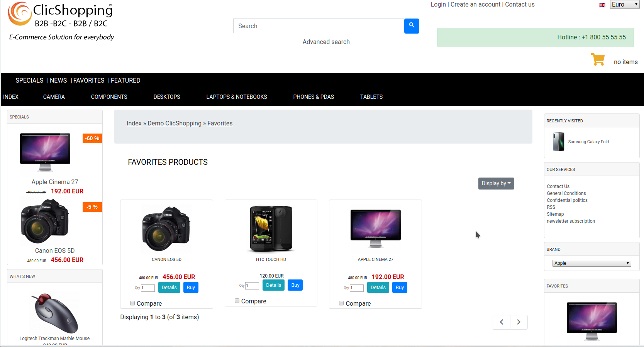Open the Samsung Galaxy Fold thumbnail
The height and width of the screenshot is (347, 644).
coord(558,142)
